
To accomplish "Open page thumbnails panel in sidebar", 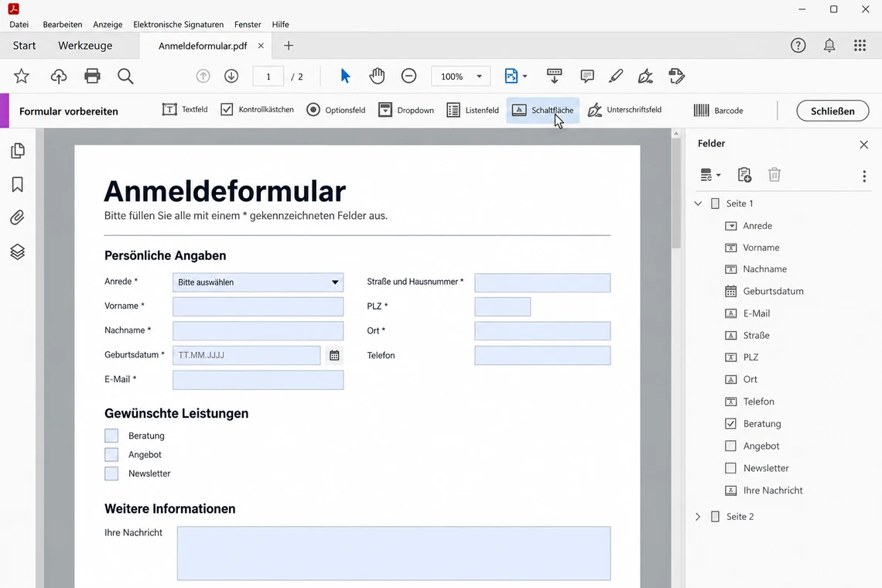I will click(x=18, y=150).
